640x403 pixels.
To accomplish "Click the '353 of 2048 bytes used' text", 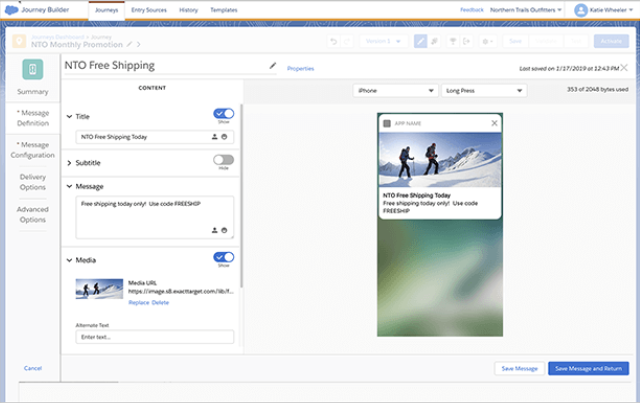I will click(598, 89).
